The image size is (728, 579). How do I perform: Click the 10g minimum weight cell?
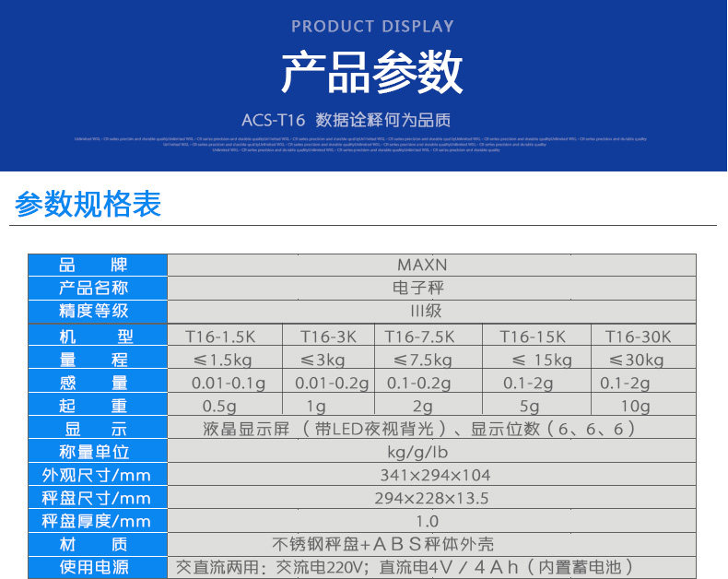(643, 405)
